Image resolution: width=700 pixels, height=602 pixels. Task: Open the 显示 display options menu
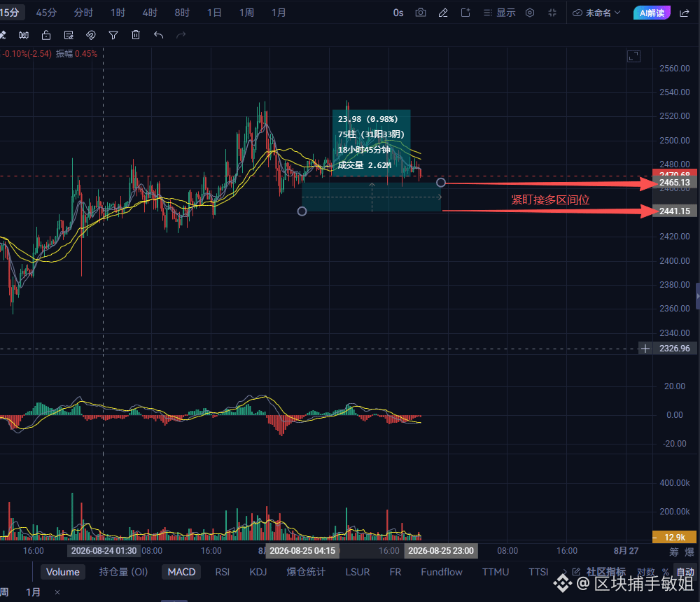click(x=500, y=13)
